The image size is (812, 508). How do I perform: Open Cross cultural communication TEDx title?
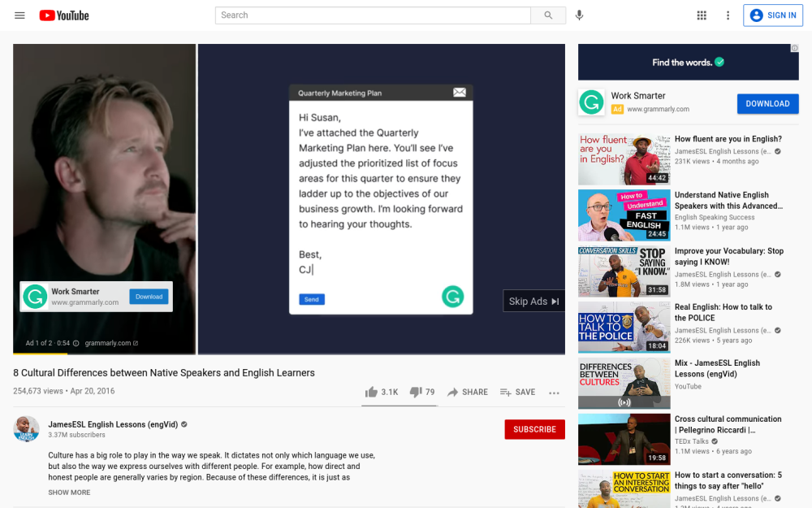[728, 424]
